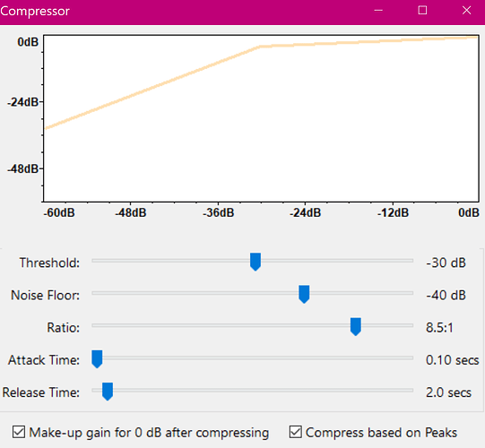Click the 0.10 secs attack time value
Image resolution: width=485 pixels, height=448 pixels.
(x=452, y=360)
